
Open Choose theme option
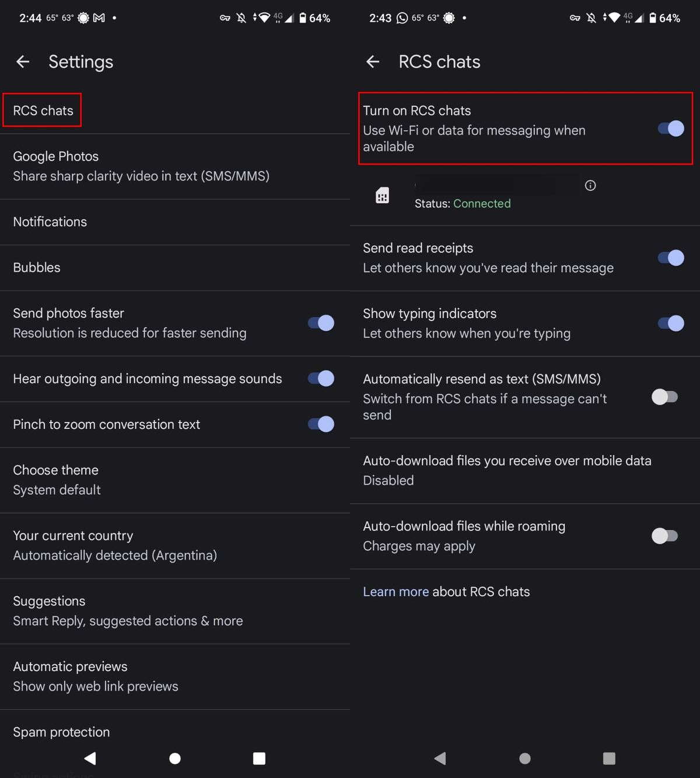tap(56, 480)
